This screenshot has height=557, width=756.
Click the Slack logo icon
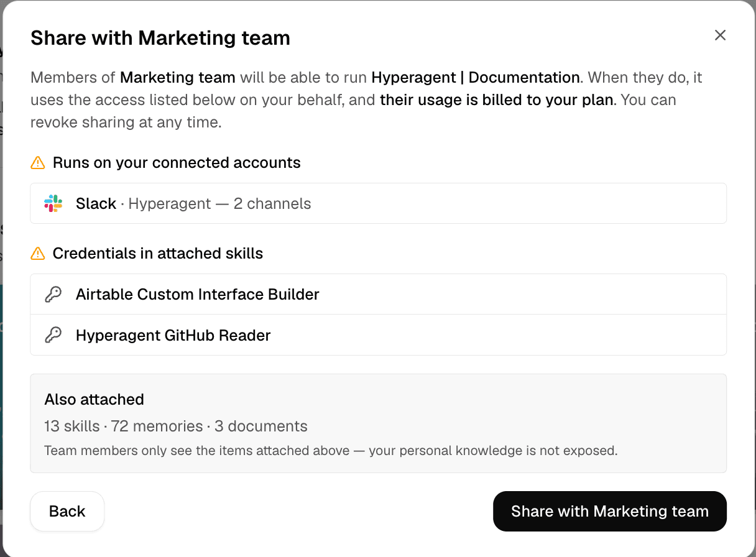tap(53, 203)
